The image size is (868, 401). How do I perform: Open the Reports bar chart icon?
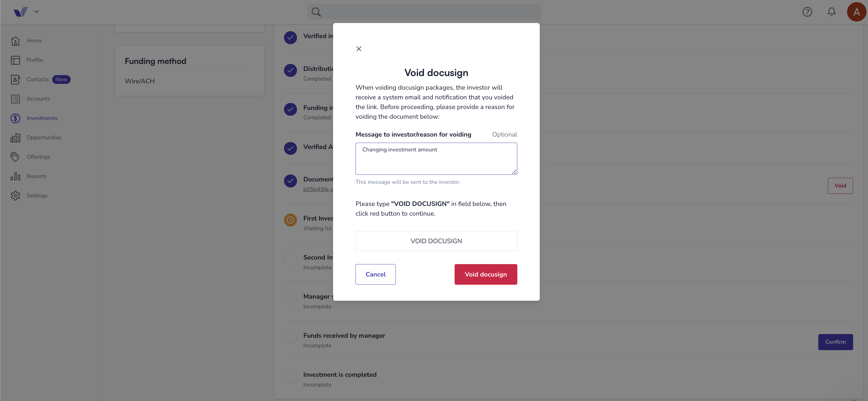[x=15, y=176]
